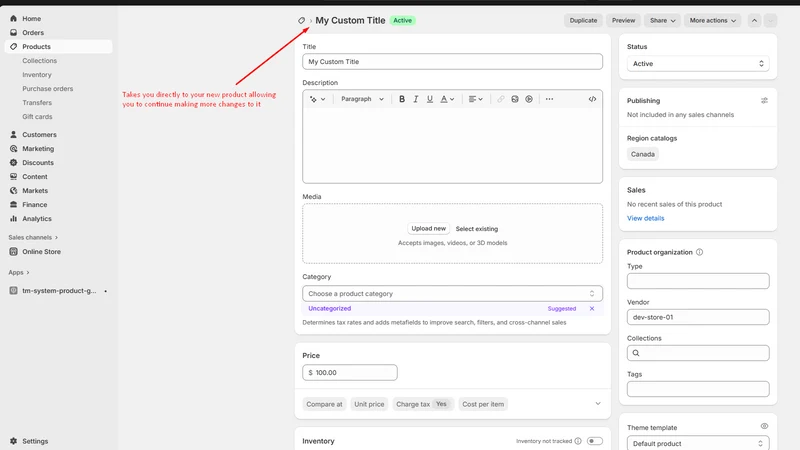Click the Analytics bar chart icon

(x=13, y=218)
